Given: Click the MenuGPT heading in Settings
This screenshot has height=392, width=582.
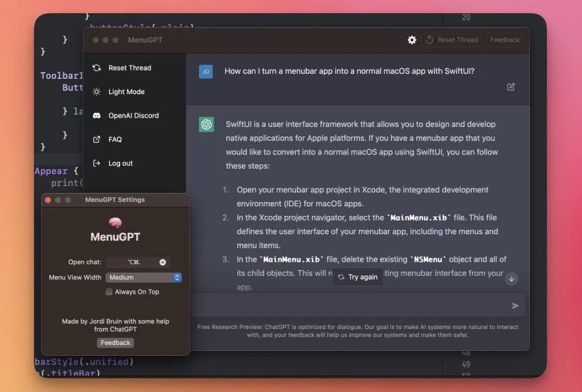Looking at the screenshot, I should (x=116, y=237).
